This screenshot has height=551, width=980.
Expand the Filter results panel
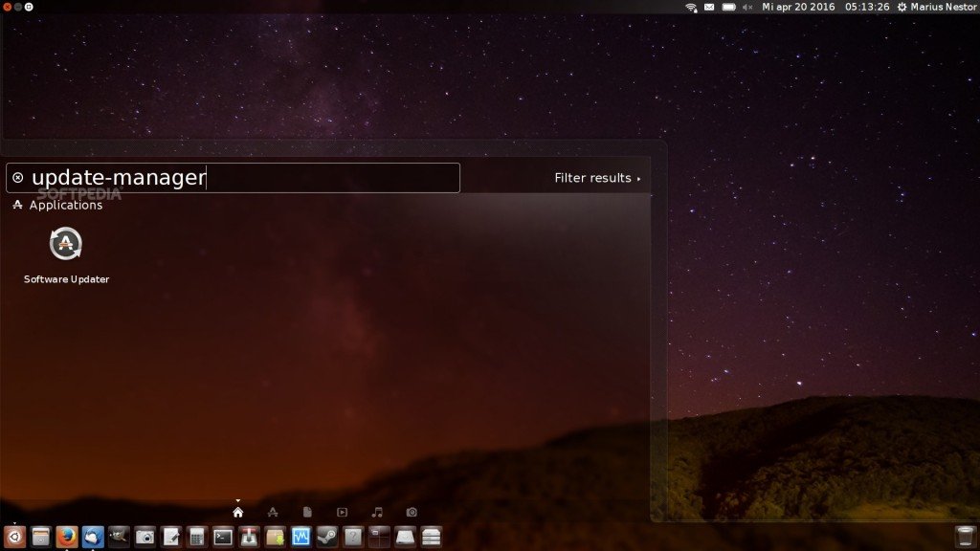tap(597, 178)
